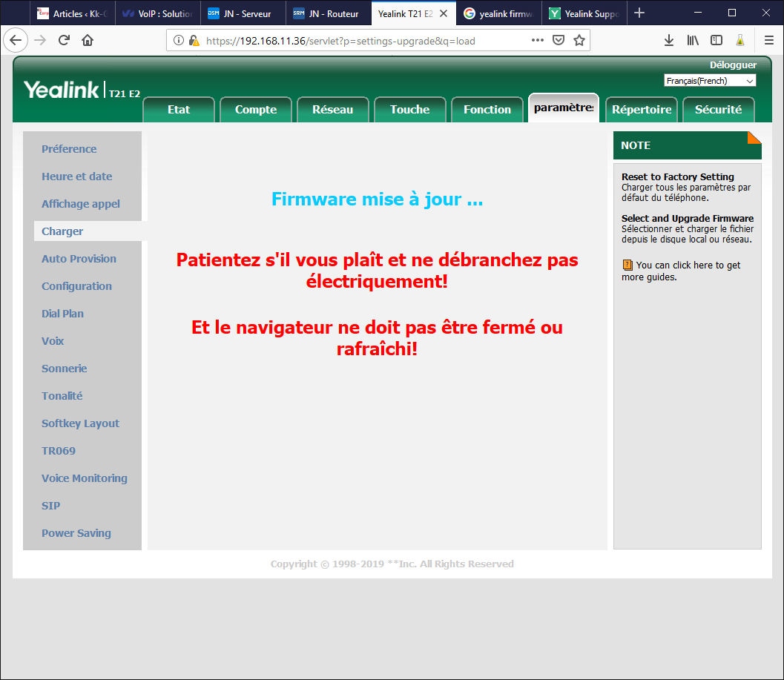Open the library bookmarks icon

(x=692, y=41)
